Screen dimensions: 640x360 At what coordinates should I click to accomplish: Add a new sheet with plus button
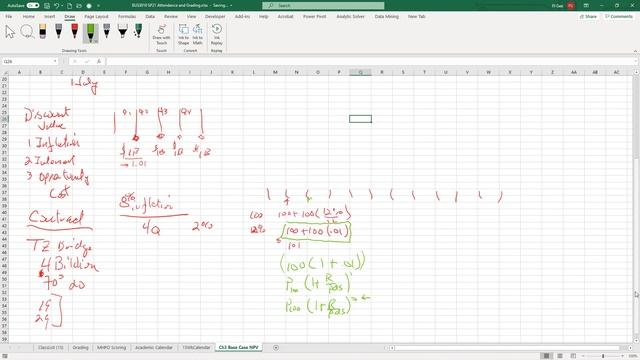[x=276, y=347]
